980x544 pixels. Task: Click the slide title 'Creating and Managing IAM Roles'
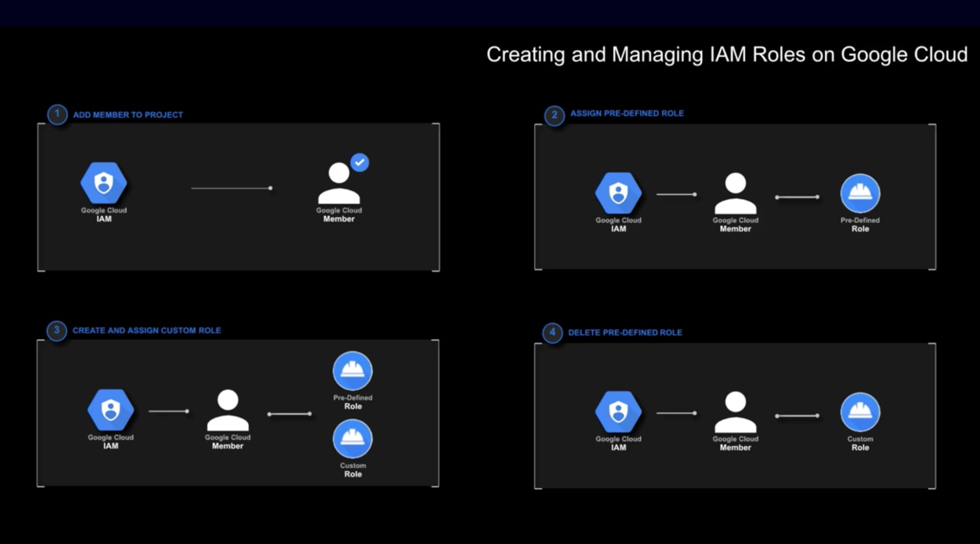point(727,55)
